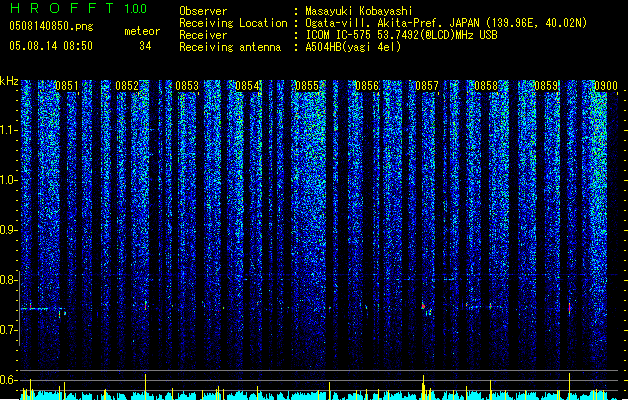629x400 pixels.
Task: Click the 0859 time marker
Action: click(546, 86)
